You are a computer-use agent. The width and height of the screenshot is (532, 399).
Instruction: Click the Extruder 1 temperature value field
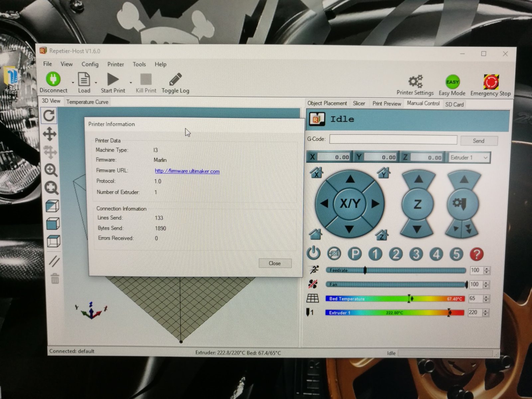(475, 313)
